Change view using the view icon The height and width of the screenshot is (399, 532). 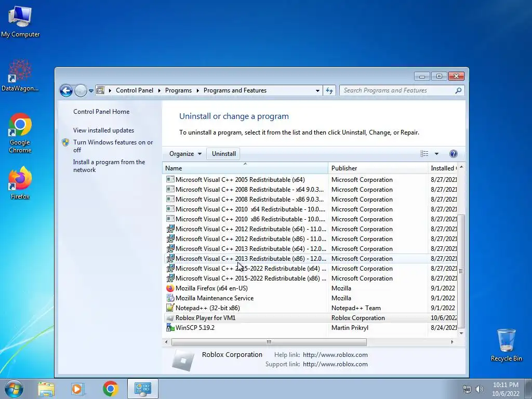tap(424, 154)
